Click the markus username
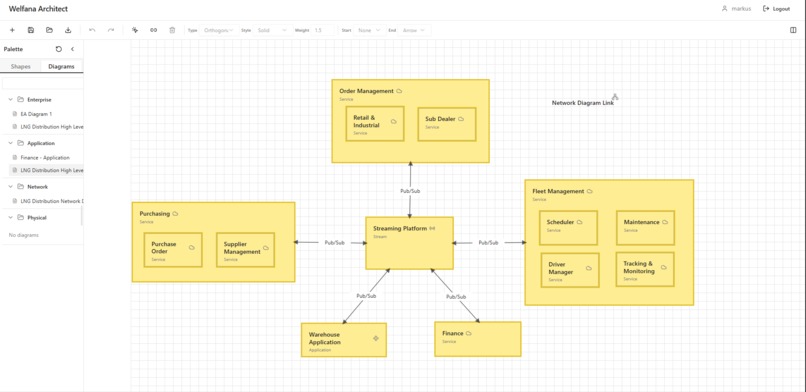The height and width of the screenshot is (392, 806). click(740, 9)
